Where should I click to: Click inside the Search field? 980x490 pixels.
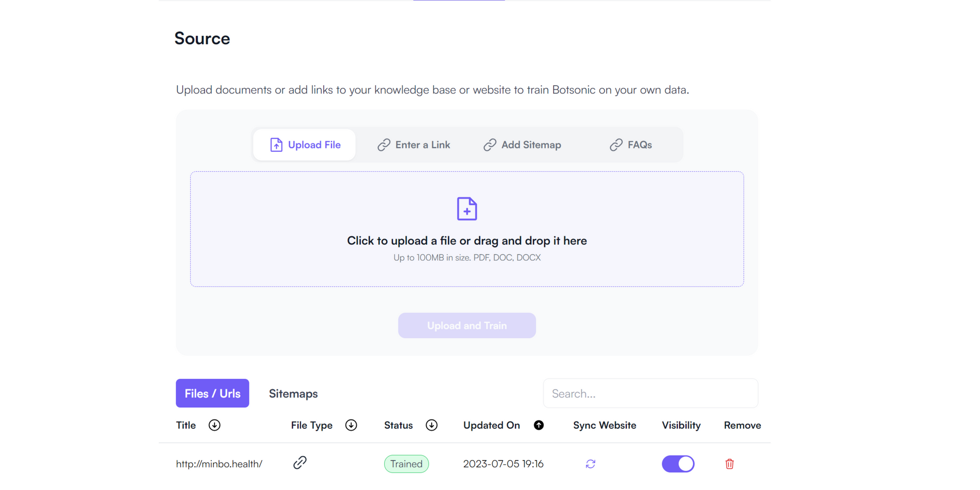pyautogui.click(x=650, y=393)
